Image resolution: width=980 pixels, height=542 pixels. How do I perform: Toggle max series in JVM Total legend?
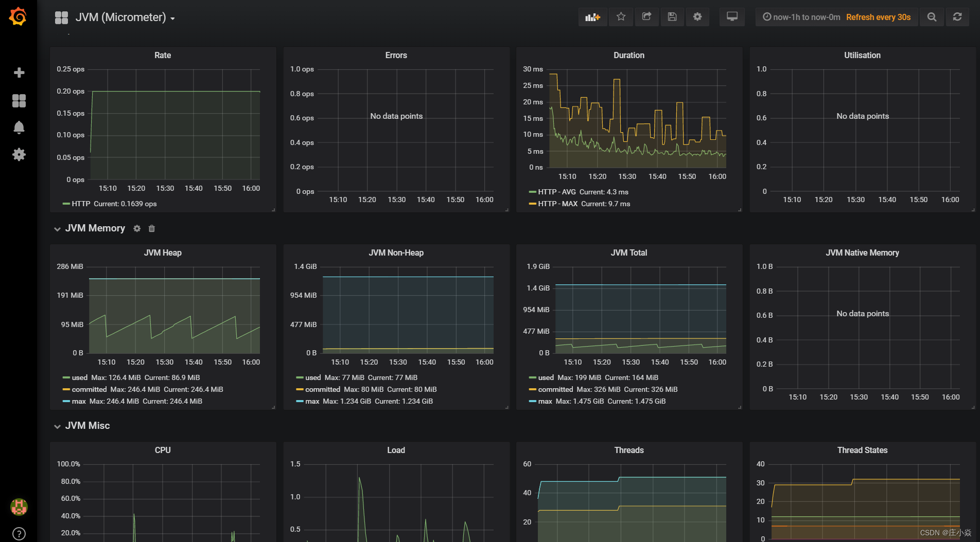[x=545, y=401]
